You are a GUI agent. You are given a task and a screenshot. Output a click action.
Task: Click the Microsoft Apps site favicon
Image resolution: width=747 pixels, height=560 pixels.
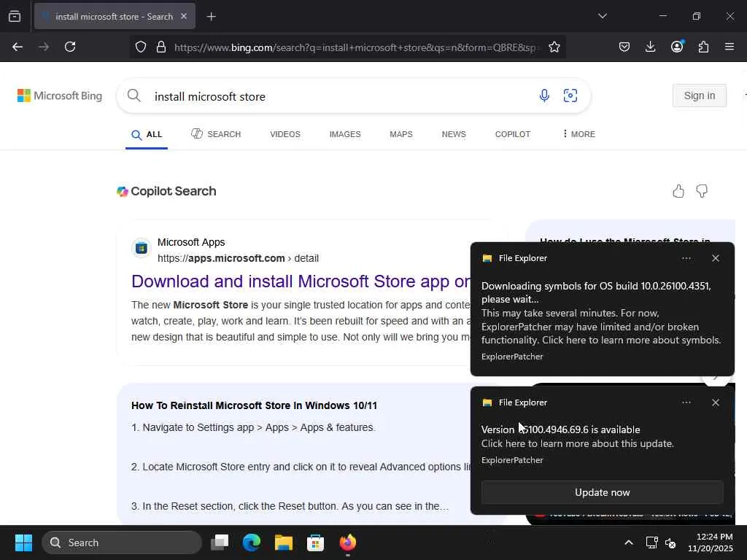pos(142,248)
